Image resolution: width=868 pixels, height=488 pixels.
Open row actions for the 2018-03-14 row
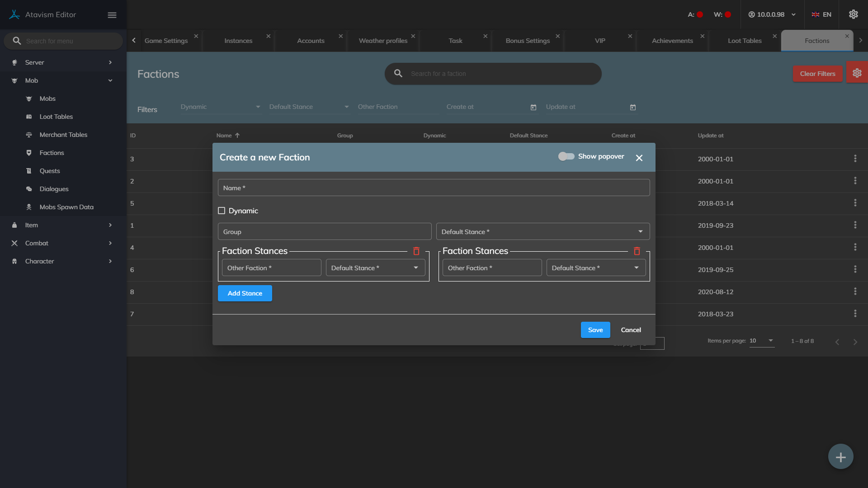[x=855, y=203]
